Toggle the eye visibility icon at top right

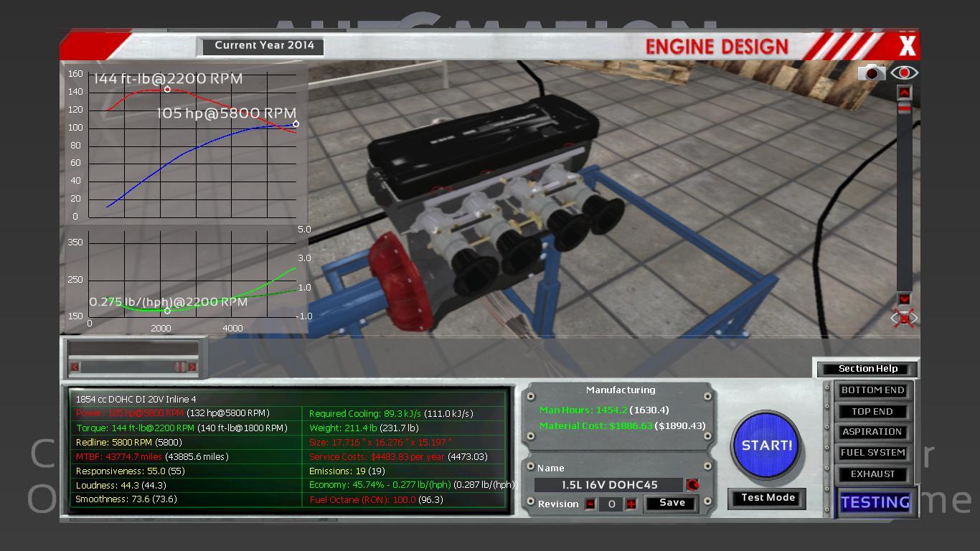[904, 73]
